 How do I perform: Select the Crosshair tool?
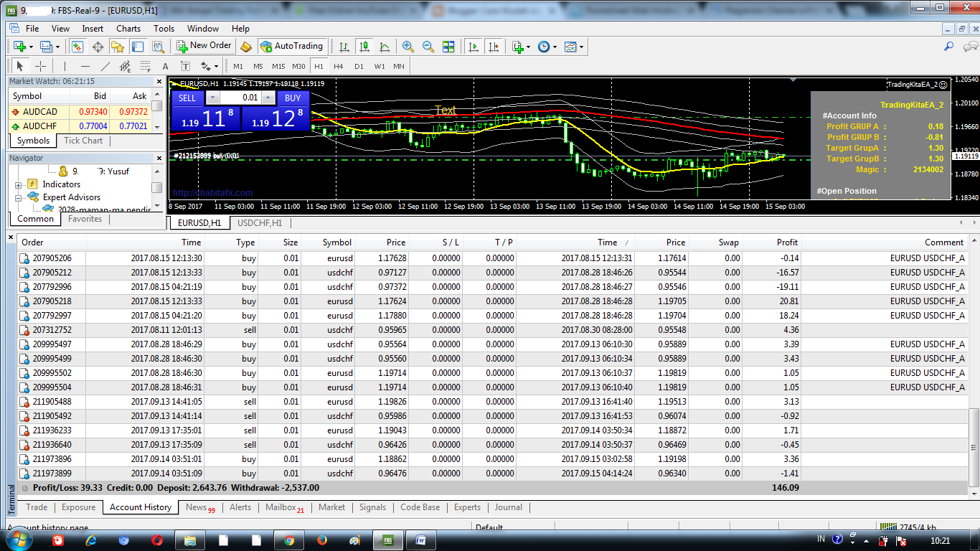[x=40, y=65]
